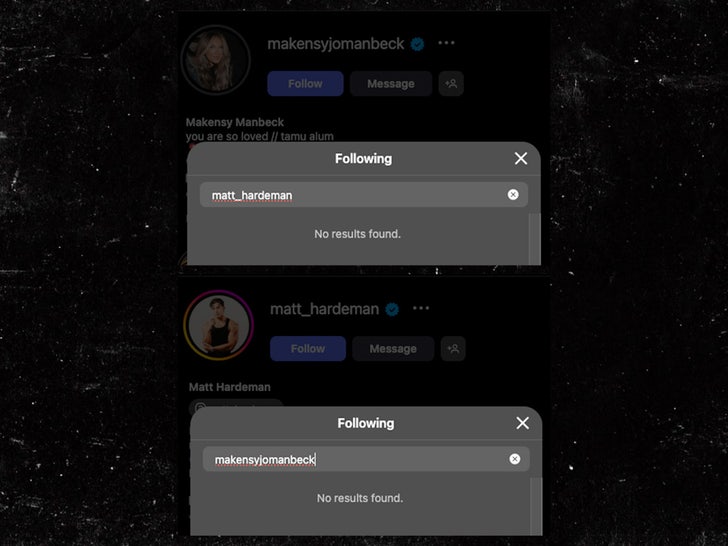
Task: Open the matt_hardeman profile picture story
Action: point(219,325)
